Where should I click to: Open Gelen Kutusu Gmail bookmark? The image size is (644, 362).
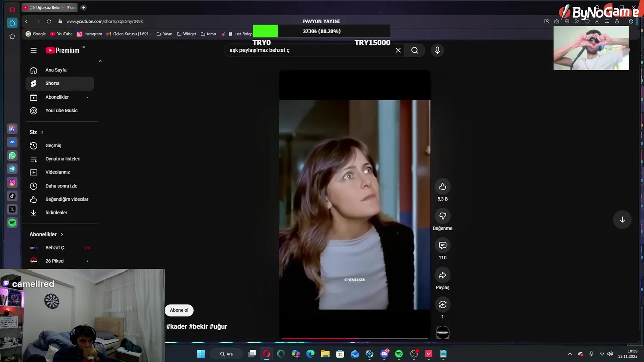pyautogui.click(x=129, y=34)
